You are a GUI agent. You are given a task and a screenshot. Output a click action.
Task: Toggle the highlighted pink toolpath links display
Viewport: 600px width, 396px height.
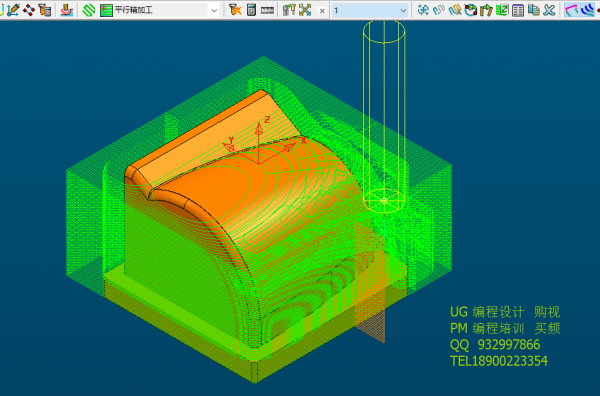pos(571,10)
